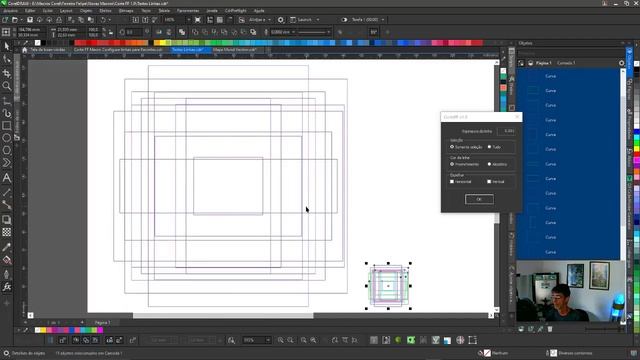Select the Zoom magnifier tool
The image size is (640, 360).
click(x=7, y=86)
